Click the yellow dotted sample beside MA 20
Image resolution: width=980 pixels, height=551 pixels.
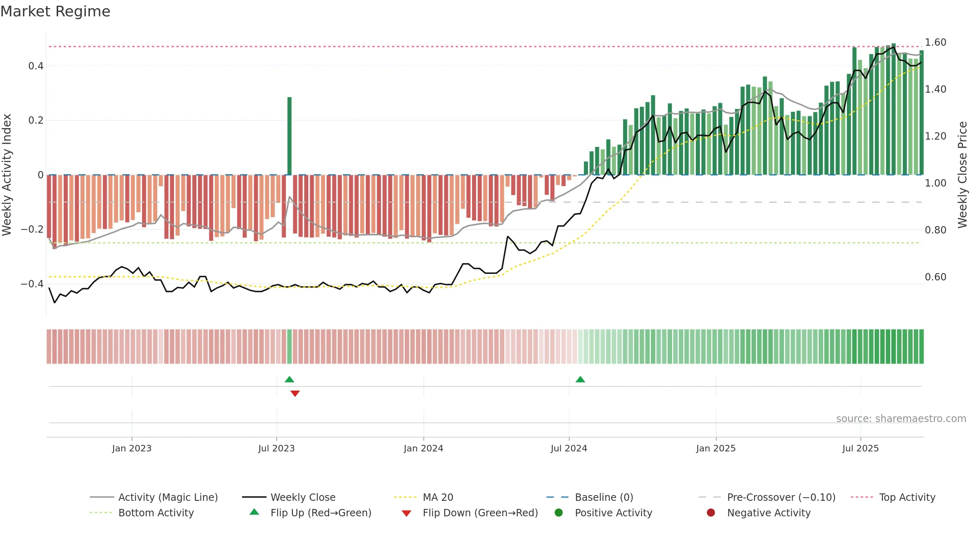(x=406, y=497)
